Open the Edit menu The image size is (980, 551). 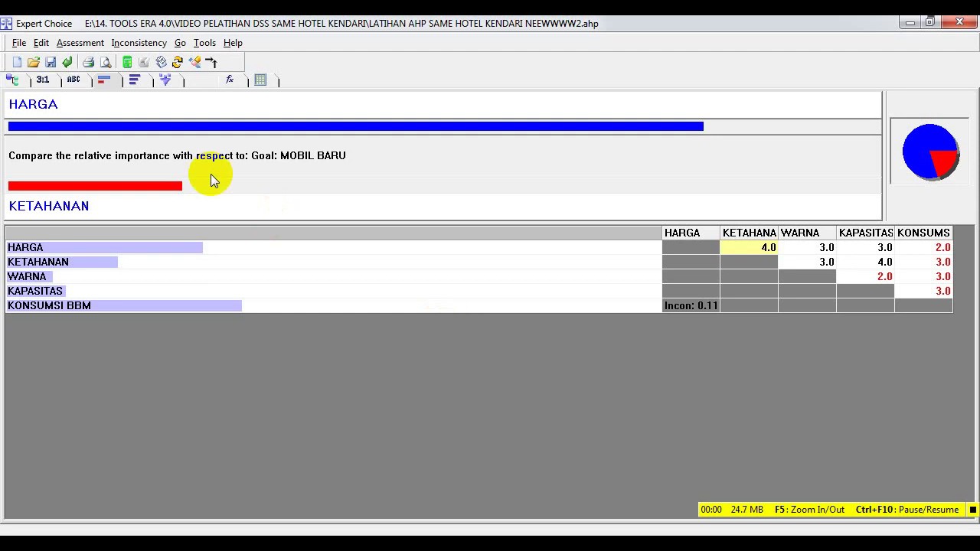click(41, 43)
